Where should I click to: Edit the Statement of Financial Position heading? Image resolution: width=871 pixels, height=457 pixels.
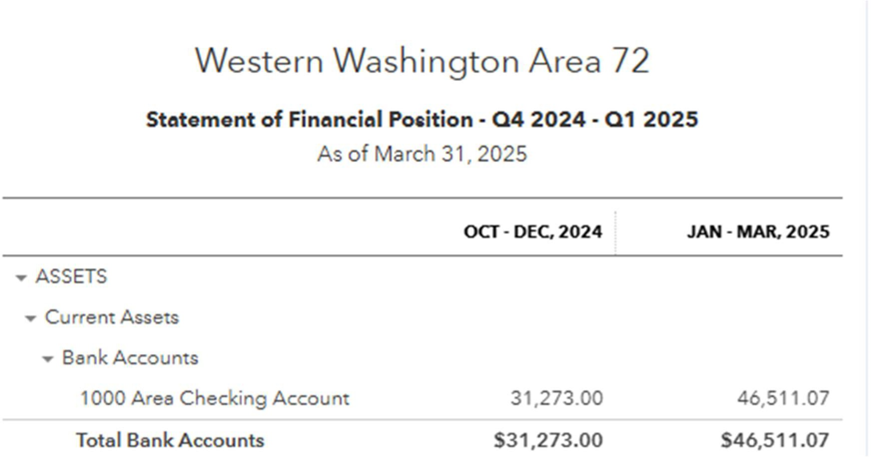click(x=422, y=119)
